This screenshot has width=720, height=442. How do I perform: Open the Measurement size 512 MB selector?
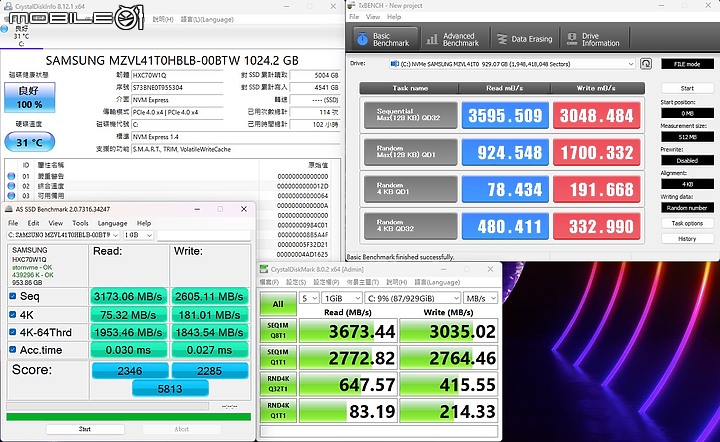tap(687, 137)
